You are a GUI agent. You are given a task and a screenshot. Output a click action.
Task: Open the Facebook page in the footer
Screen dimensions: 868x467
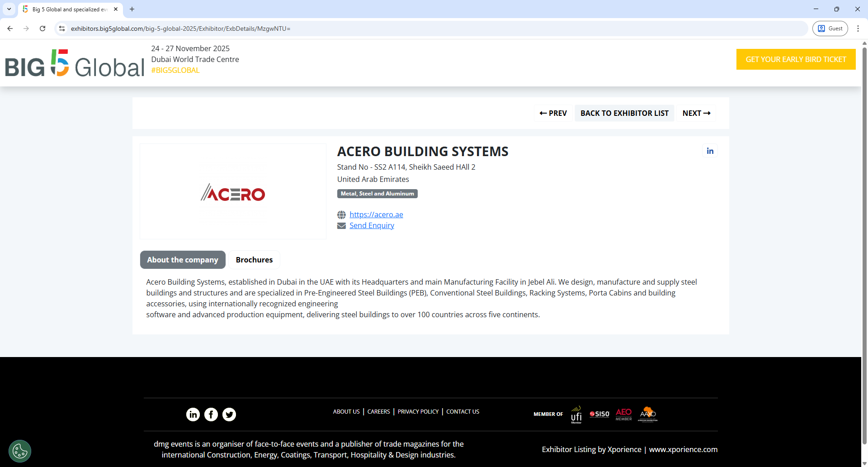click(x=211, y=414)
